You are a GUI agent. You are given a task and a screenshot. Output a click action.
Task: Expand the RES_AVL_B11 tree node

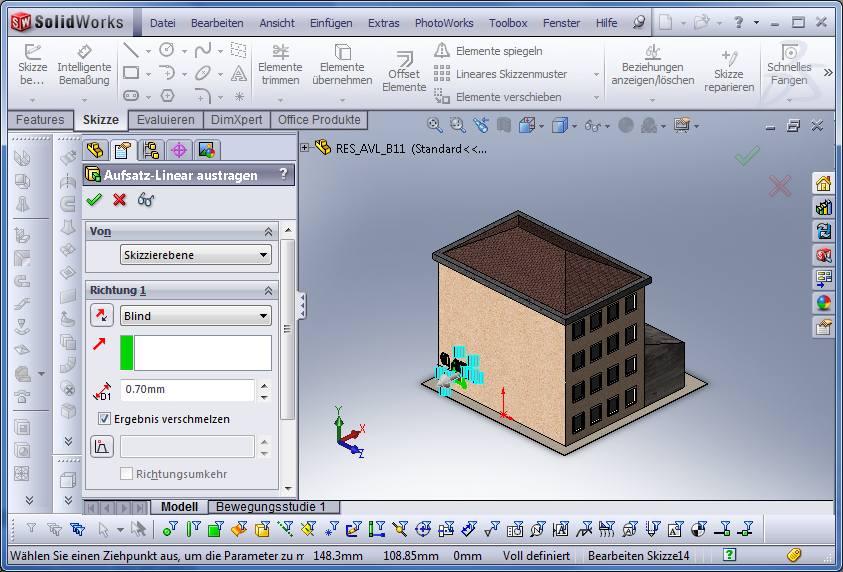pos(305,147)
